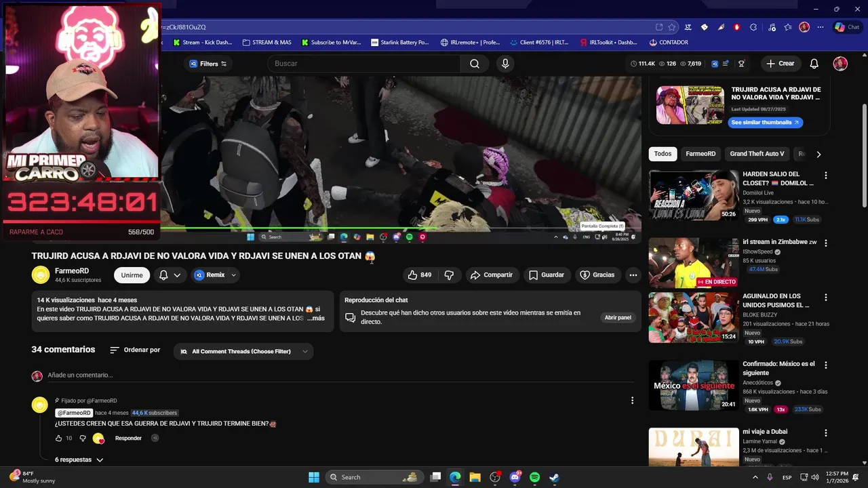The image size is (868, 488).
Task: Open browser Settings and more menu
Action: click(821, 27)
